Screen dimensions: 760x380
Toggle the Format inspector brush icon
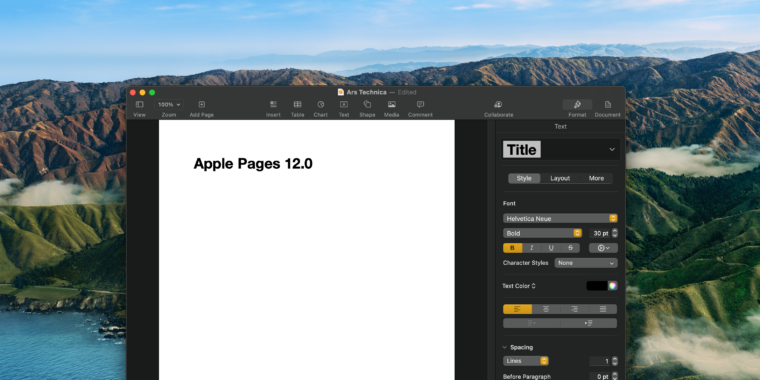pyautogui.click(x=577, y=104)
